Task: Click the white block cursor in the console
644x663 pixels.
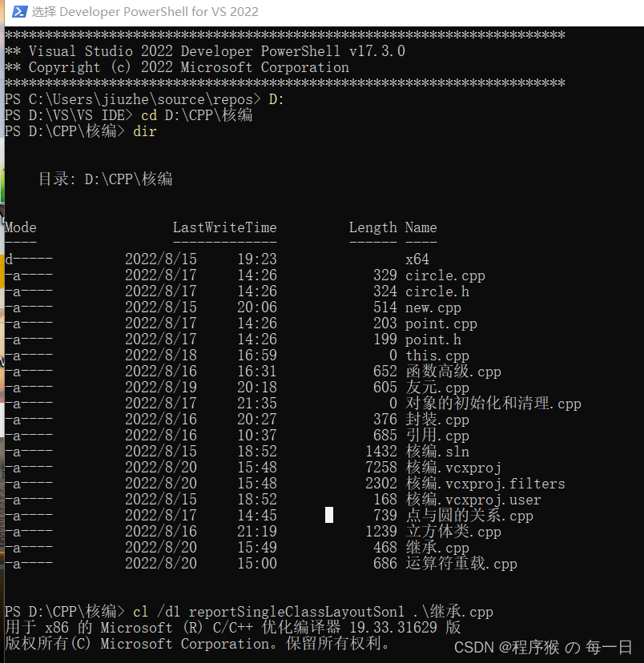Action: (x=329, y=515)
